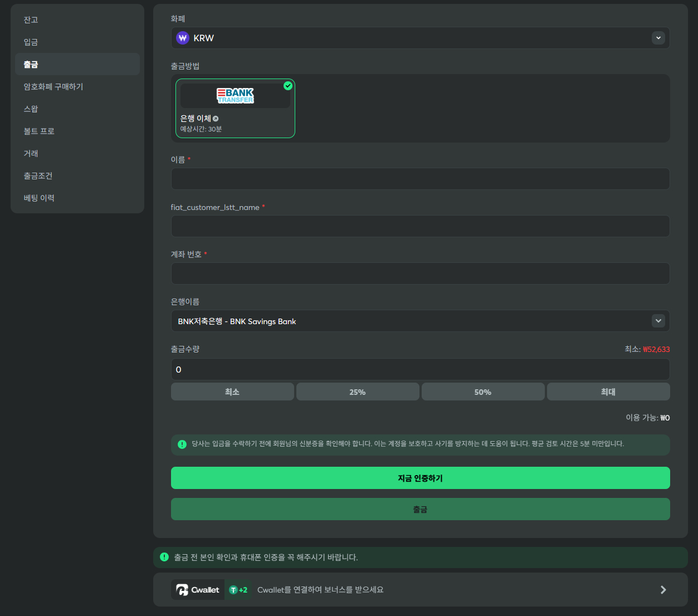Choose the 50% amount button
This screenshot has height=616, width=698.
pyautogui.click(x=483, y=392)
